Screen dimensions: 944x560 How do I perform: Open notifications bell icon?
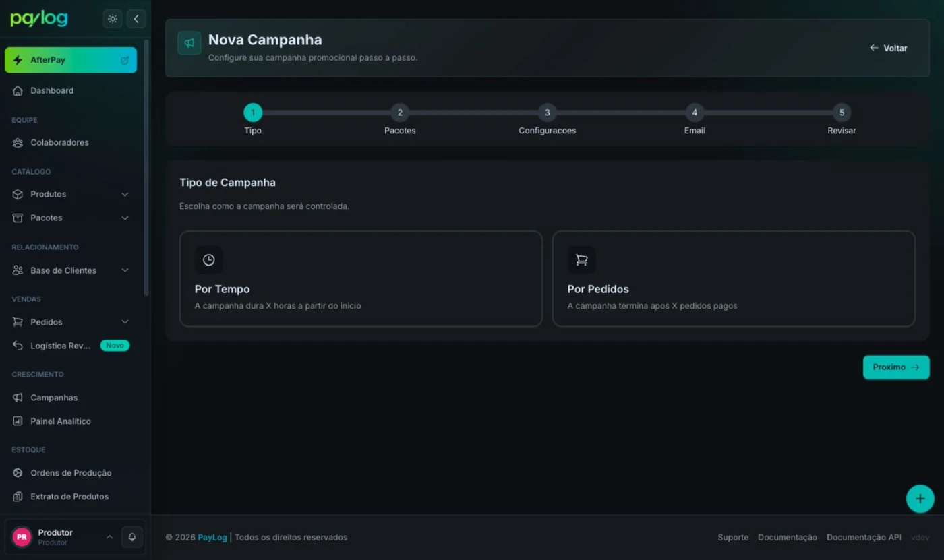132,537
